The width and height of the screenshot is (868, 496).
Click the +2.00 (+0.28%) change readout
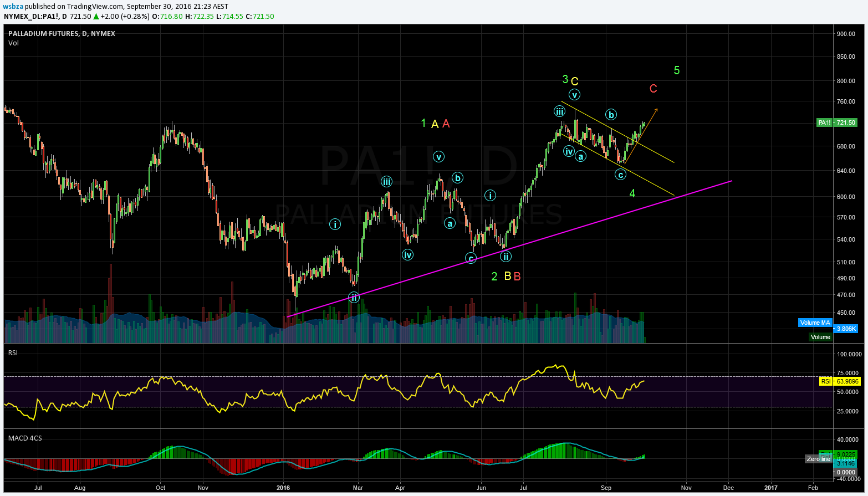pyautogui.click(x=125, y=16)
